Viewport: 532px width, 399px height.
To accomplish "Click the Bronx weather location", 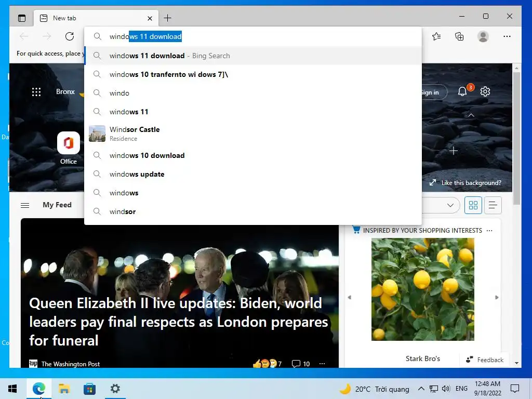I will click(65, 91).
